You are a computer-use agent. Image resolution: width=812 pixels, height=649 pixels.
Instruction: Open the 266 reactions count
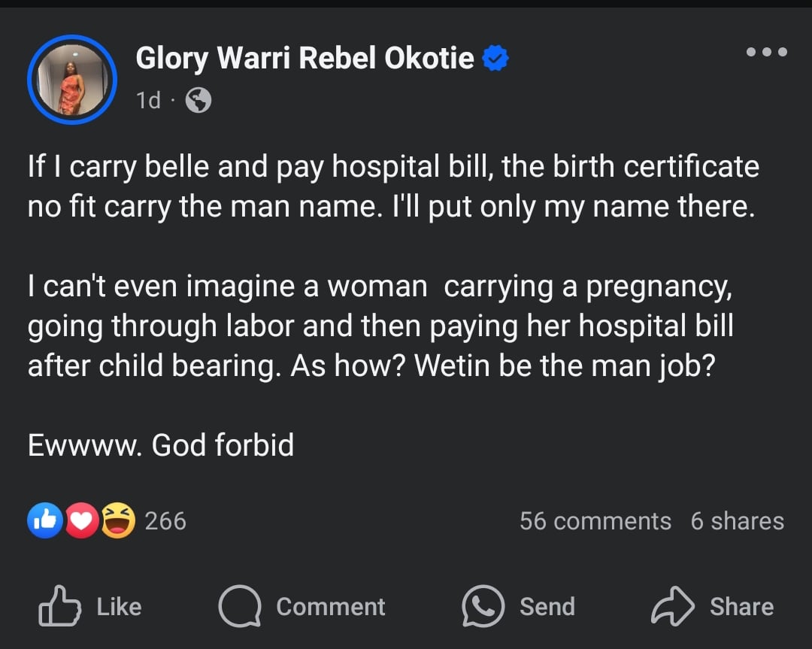(x=165, y=520)
